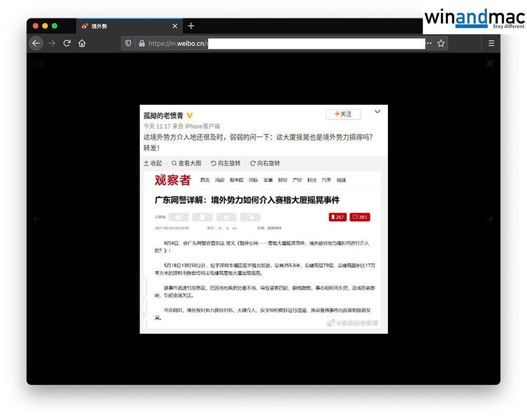Click the red 267 bookmark count badge
This screenshot has height=420, width=527.
click(x=337, y=217)
